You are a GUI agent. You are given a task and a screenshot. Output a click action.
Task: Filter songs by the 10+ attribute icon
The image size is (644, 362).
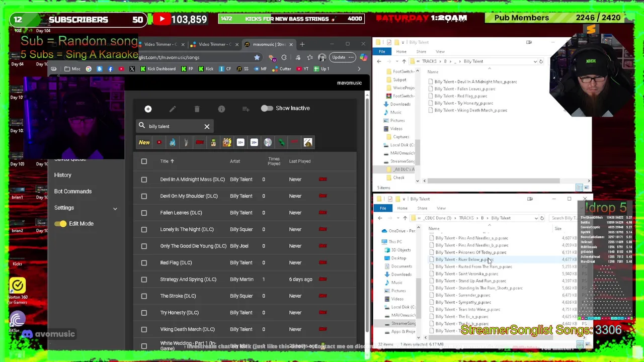click(x=240, y=142)
